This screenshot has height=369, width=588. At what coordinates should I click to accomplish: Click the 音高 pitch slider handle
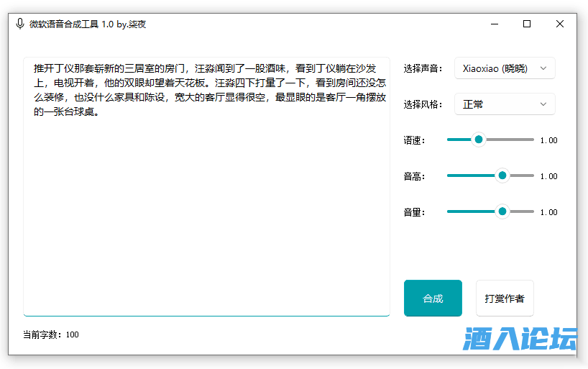[502, 176]
